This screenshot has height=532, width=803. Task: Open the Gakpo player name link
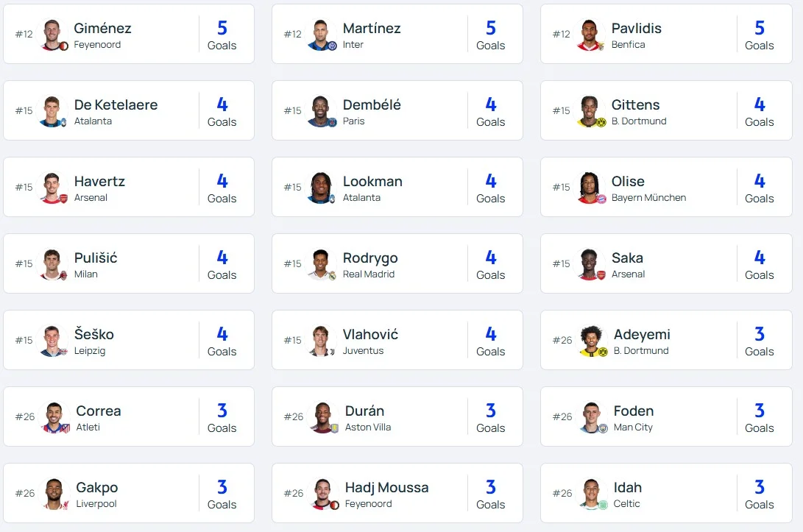pos(97,488)
